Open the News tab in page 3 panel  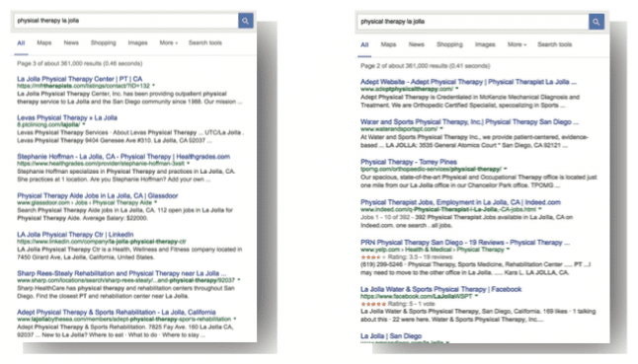tap(71, 42)
